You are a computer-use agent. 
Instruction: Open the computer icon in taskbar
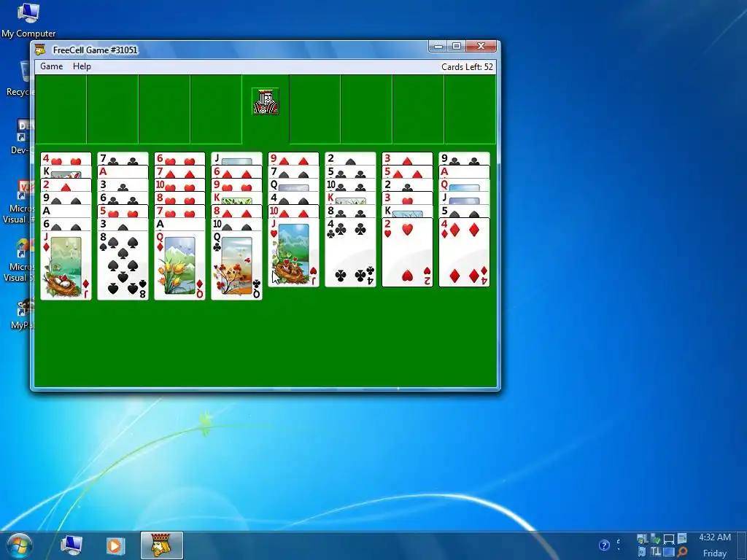[72, 545]
